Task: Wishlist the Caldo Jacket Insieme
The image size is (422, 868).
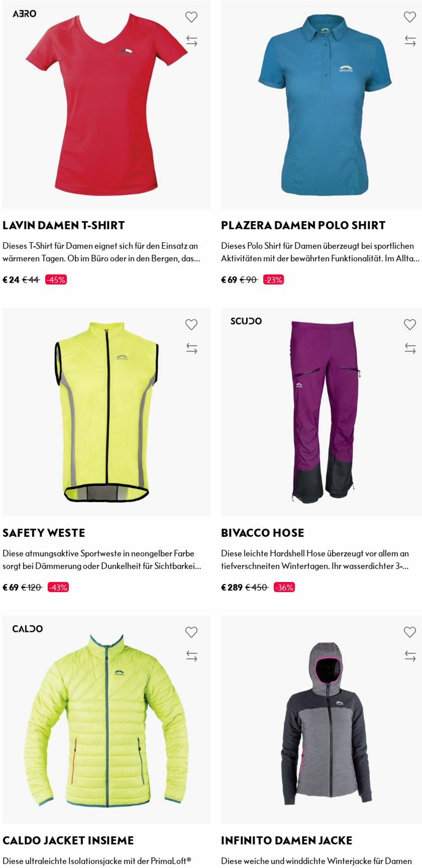Action: coord(191,632)
